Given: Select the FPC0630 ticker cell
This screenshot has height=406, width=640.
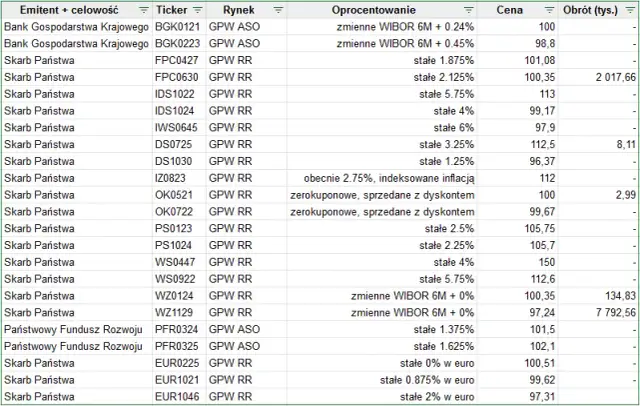Looking at the screenshot, I should (x=180, y=76).
